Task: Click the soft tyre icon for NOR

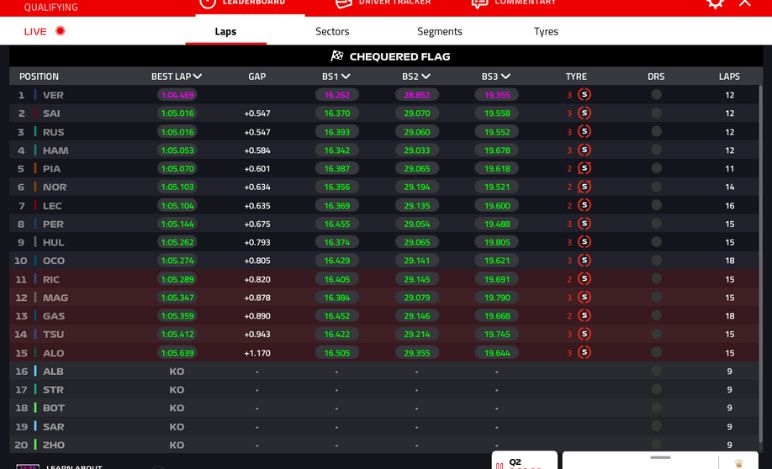Action: pos(584,187)
